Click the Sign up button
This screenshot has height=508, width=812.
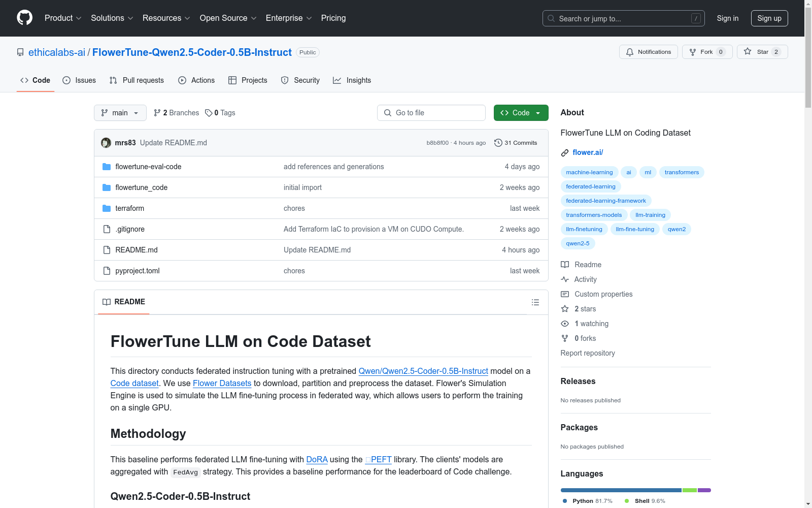[x=769, y=18]
